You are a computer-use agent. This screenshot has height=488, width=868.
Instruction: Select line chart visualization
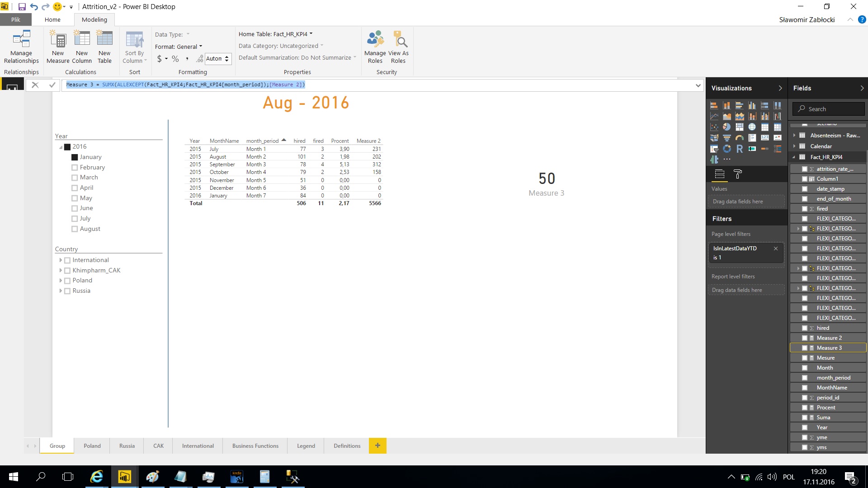(714, 116)
